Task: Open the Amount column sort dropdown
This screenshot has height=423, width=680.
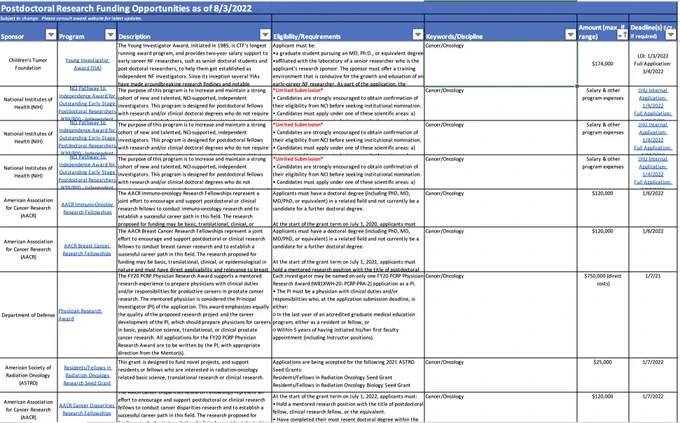Action: tap(622, 35)
